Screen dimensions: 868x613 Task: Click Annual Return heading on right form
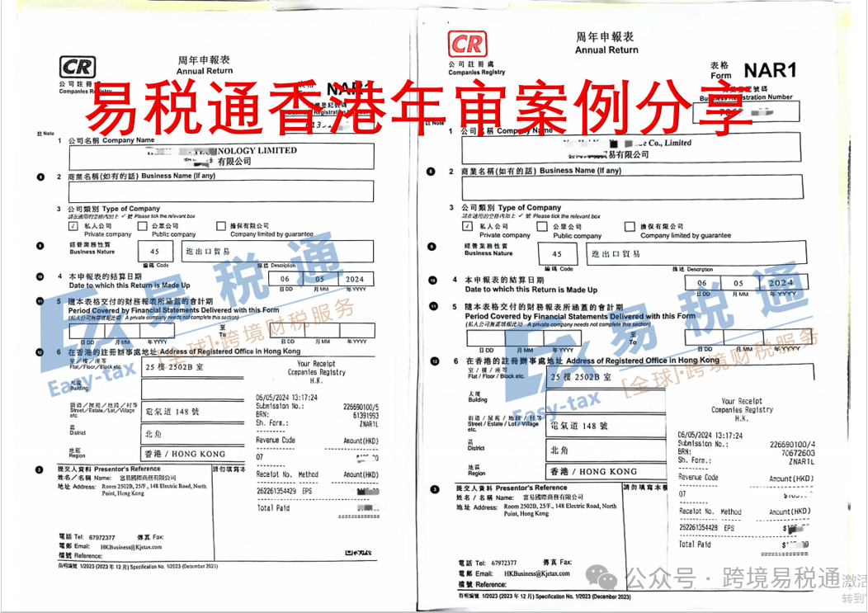click(x=606, y=50)
